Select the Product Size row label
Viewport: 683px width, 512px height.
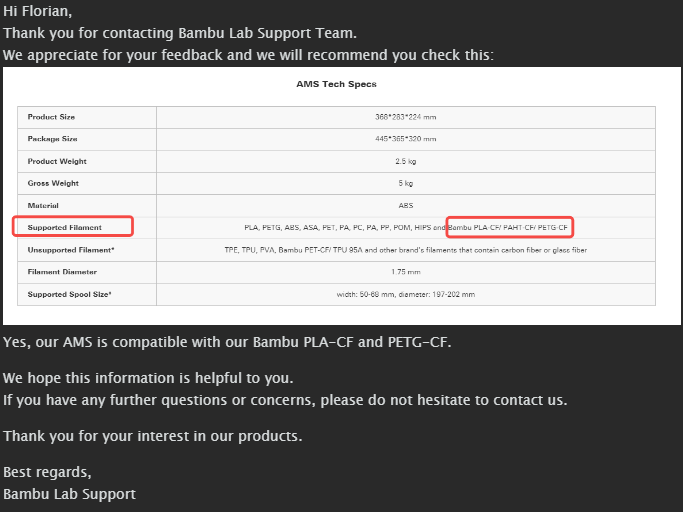click(x=51, y=117)
